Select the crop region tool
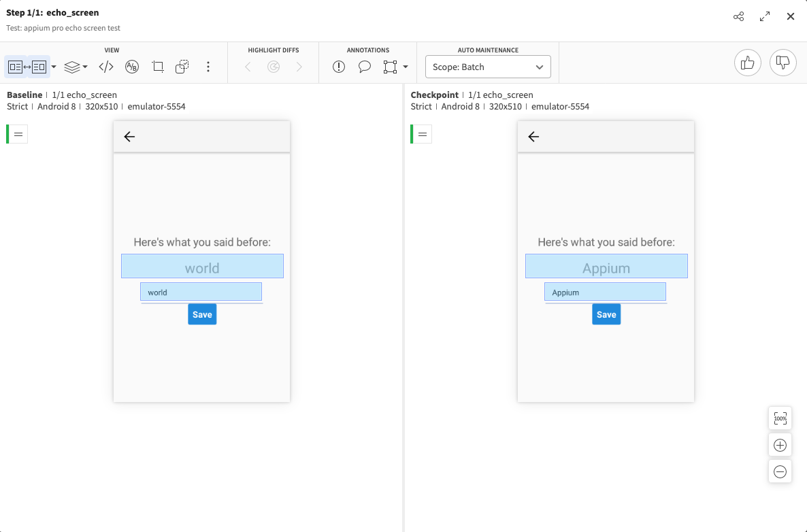Viewport: 807px width, 532px height. [x=157, y=67]
